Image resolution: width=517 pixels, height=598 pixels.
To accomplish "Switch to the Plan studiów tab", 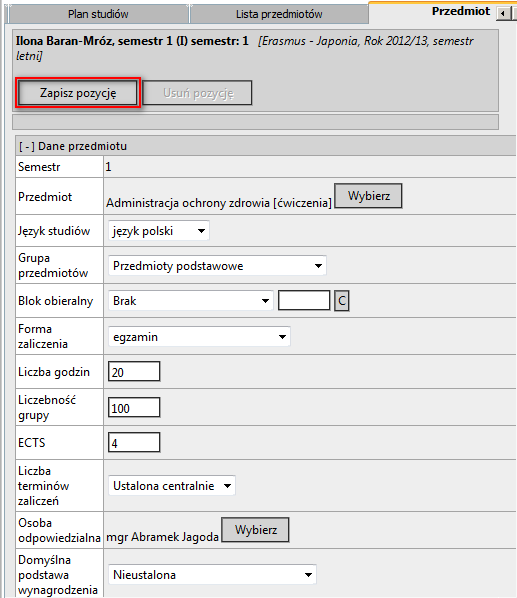I will click(x=98, y=14).
